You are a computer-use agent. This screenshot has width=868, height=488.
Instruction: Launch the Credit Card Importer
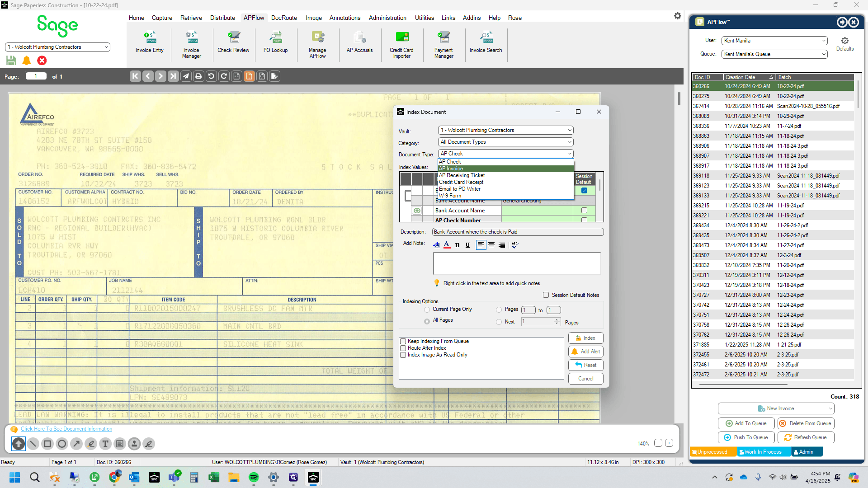click(x=402, y=45)
